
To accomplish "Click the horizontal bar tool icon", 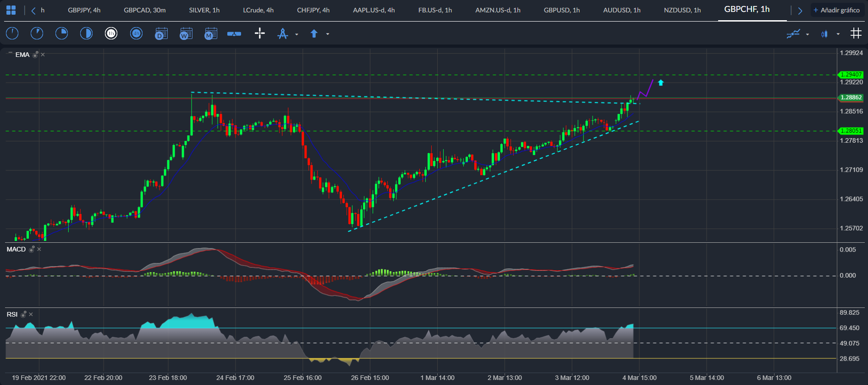I will tap(234, 33).
